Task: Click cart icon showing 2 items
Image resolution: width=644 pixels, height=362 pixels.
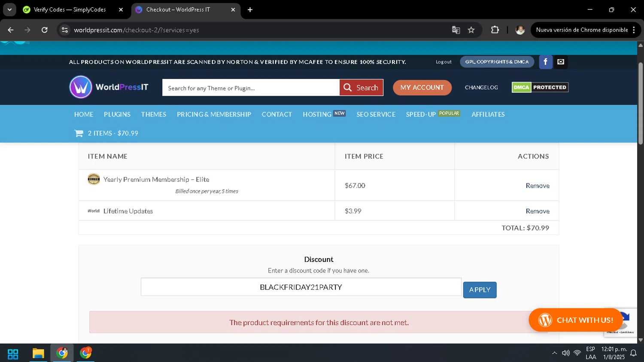Action: (x=79, y=133)
